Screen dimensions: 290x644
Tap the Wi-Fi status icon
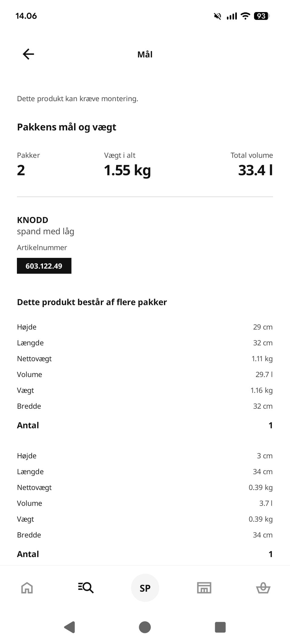(246, 16)
